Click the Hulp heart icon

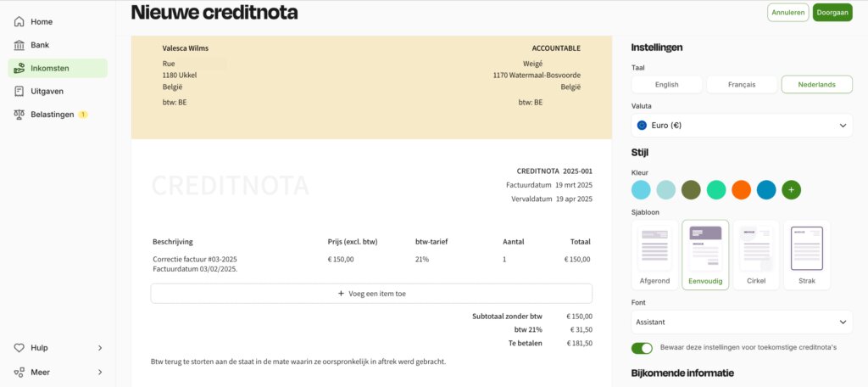pos(19,348)
